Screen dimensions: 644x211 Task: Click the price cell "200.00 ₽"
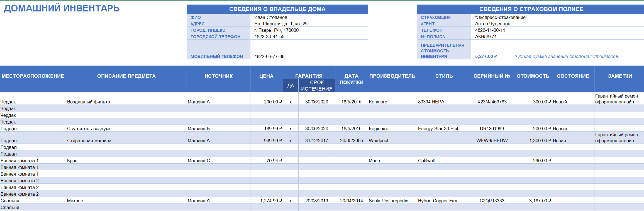(267, 99)
